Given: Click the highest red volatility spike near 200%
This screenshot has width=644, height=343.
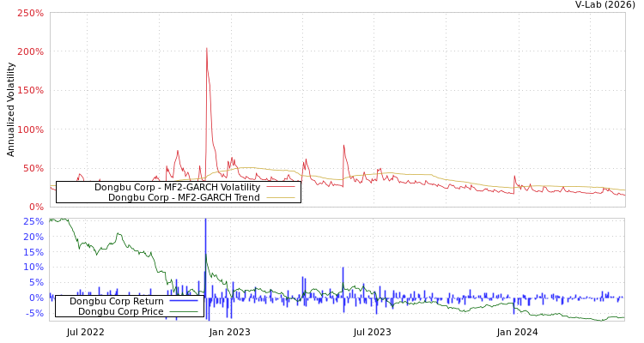Looking at the screenshot, I should 206,49.
